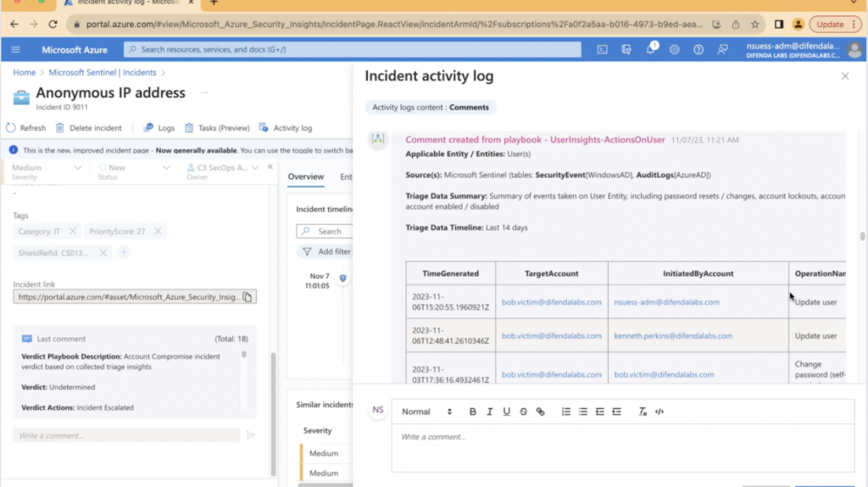Screen dimensions: 868x487
Task: Click the Activity logs content: Comments filter
Action: point(431,108)
